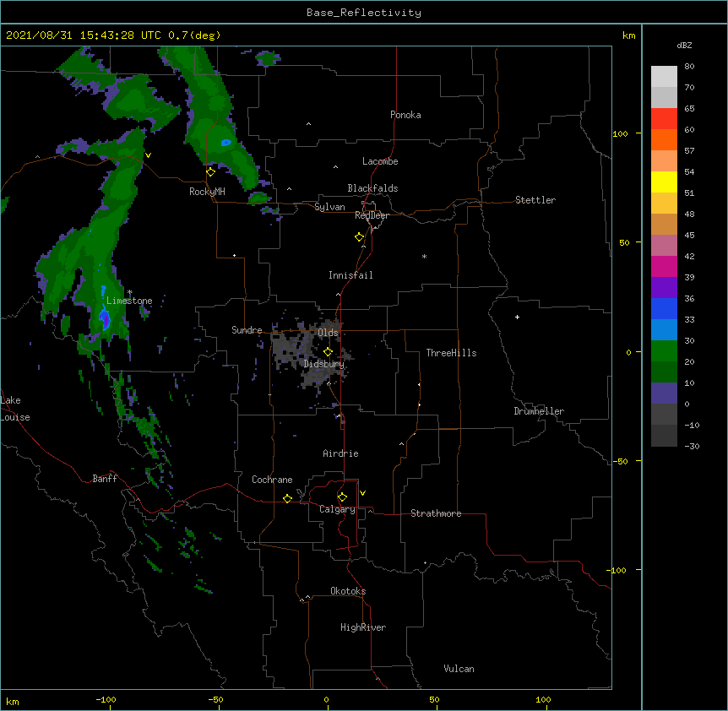728x711 pixels.
Task: Click the Stettler city label
Action: (x=535, y=200)
